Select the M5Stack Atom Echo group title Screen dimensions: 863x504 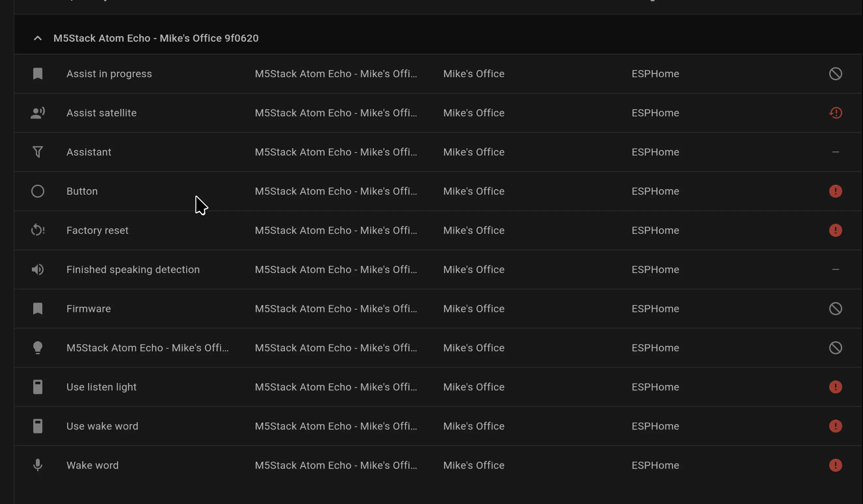(156, 38)
